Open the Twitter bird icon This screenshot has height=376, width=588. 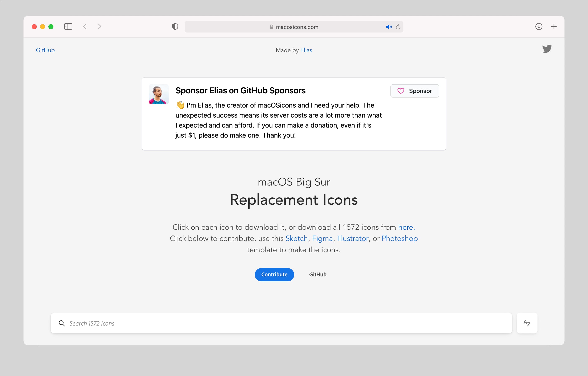coord(547,49)
